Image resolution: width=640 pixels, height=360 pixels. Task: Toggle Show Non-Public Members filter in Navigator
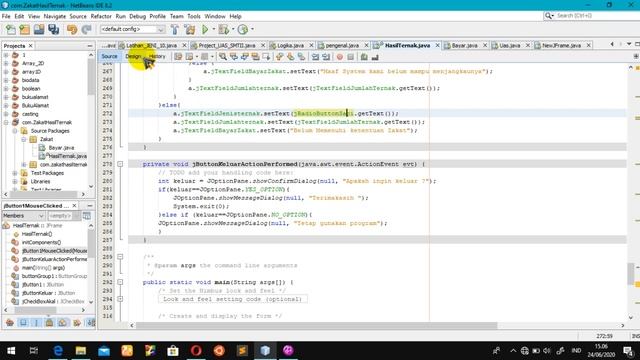click(x=49, y=322)
